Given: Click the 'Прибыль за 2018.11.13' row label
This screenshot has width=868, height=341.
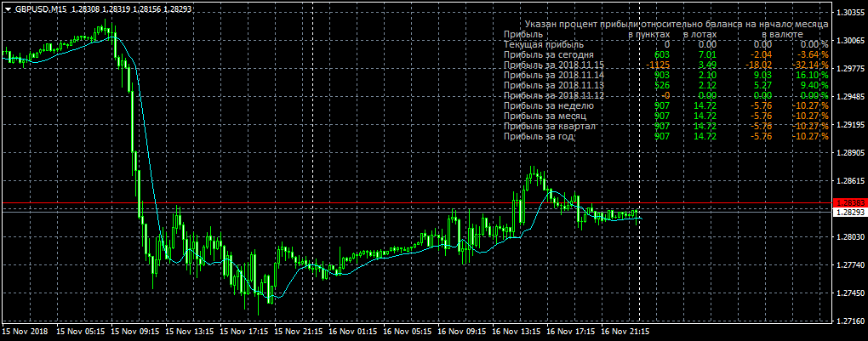Looking at the screenshot, I should [554, 85].
